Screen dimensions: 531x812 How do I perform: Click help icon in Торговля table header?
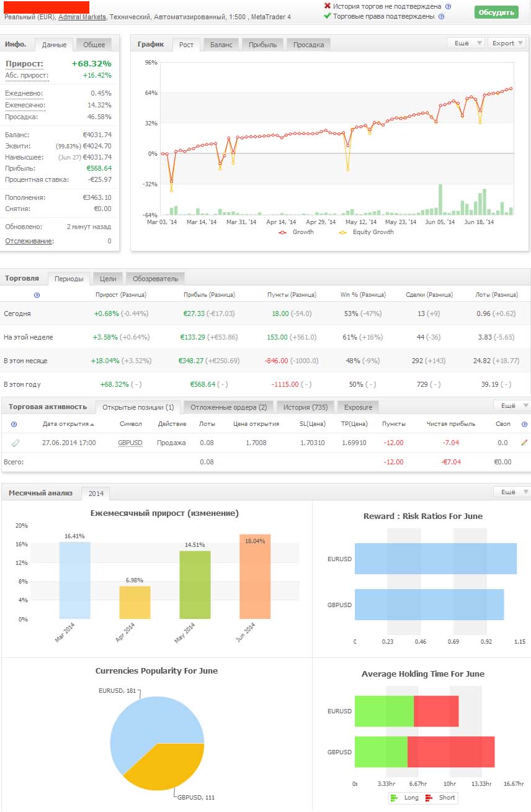37,295
